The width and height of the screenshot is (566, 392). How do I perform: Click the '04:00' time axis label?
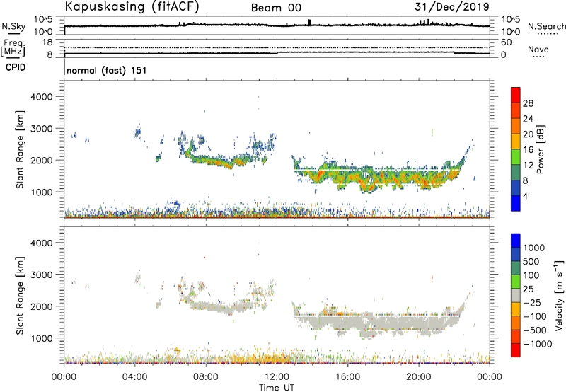(134, 377)
